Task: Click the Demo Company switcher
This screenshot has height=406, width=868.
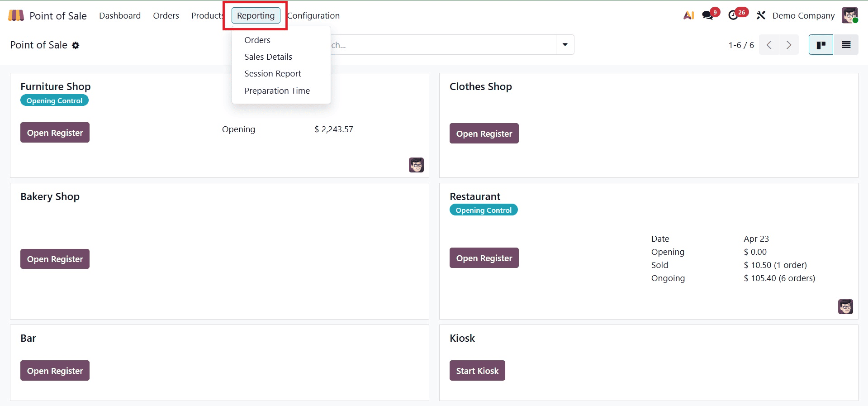Action: 804,15
